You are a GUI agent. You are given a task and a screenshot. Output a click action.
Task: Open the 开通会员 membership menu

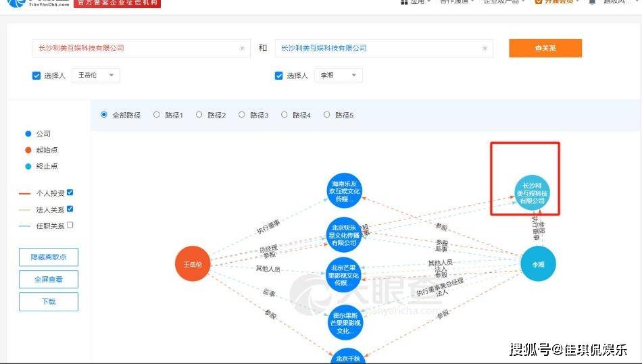[557, 1]
